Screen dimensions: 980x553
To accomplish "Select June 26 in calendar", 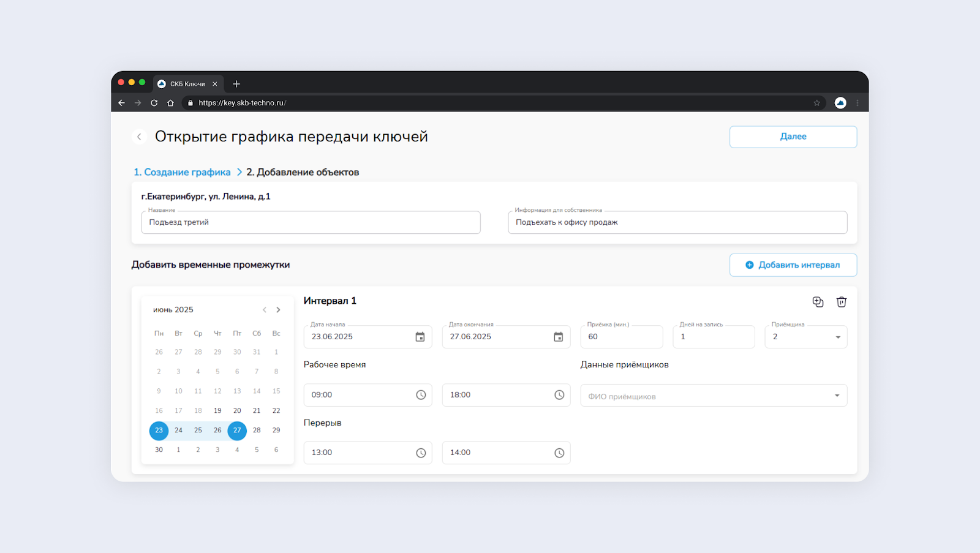I will tap(217, 431).
